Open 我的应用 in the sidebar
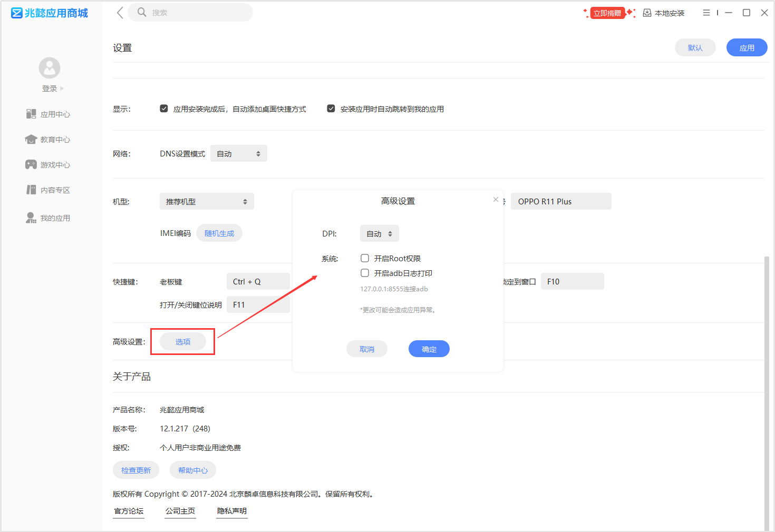This screenshot has height=532, width=775. click(49, 218)
